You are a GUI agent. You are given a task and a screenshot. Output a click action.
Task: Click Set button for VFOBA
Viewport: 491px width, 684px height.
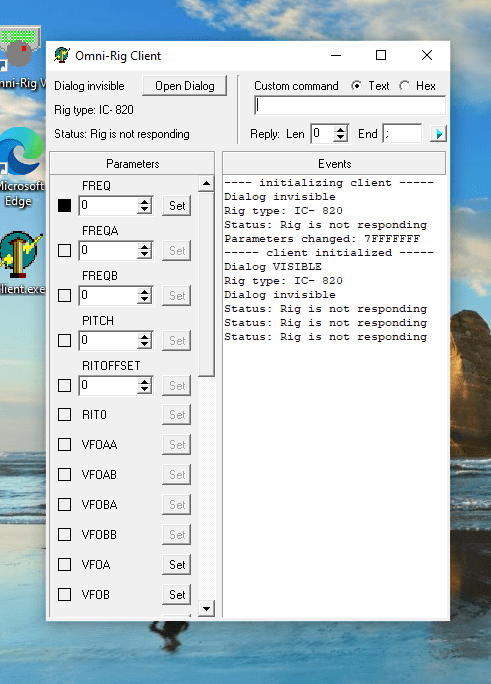pos(177,505)
